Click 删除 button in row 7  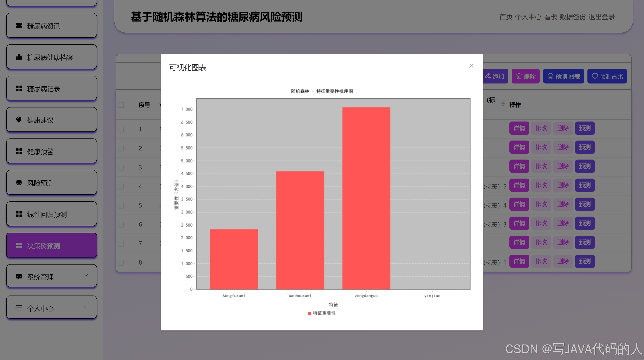point(563,242)
